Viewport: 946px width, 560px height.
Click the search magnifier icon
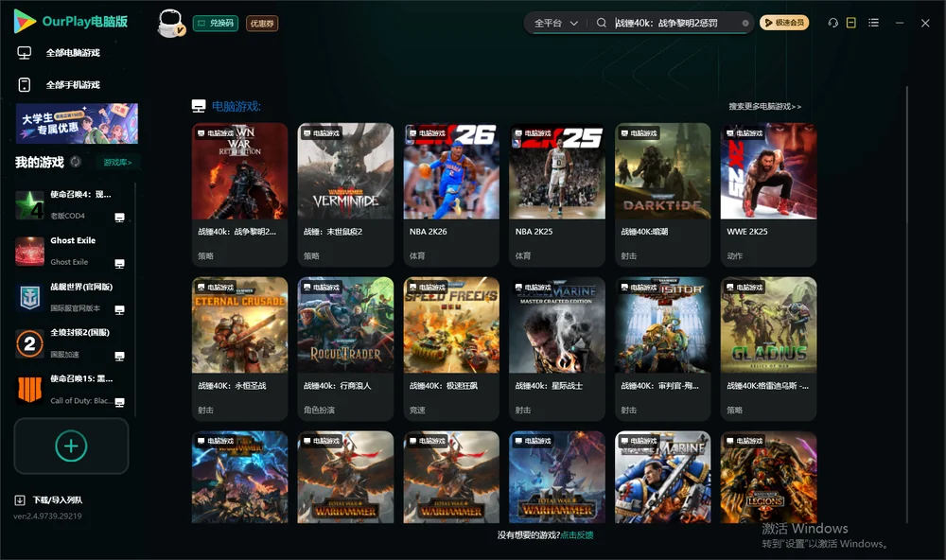(x=601, y=23)
